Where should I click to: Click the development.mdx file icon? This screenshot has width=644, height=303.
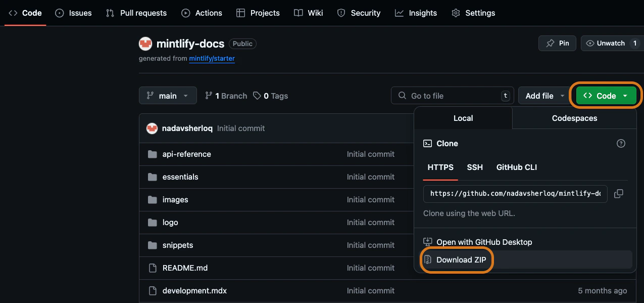pyautogui.click(x=153, y=291)
